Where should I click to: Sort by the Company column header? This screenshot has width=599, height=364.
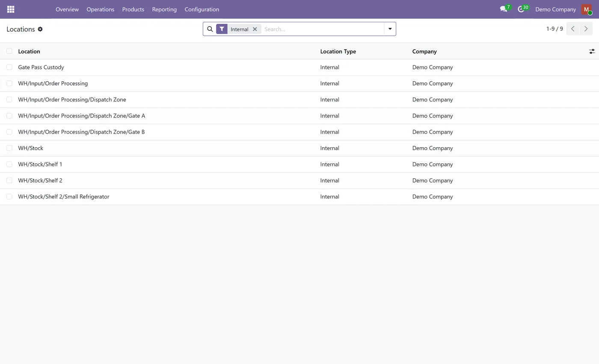point(424,51)
